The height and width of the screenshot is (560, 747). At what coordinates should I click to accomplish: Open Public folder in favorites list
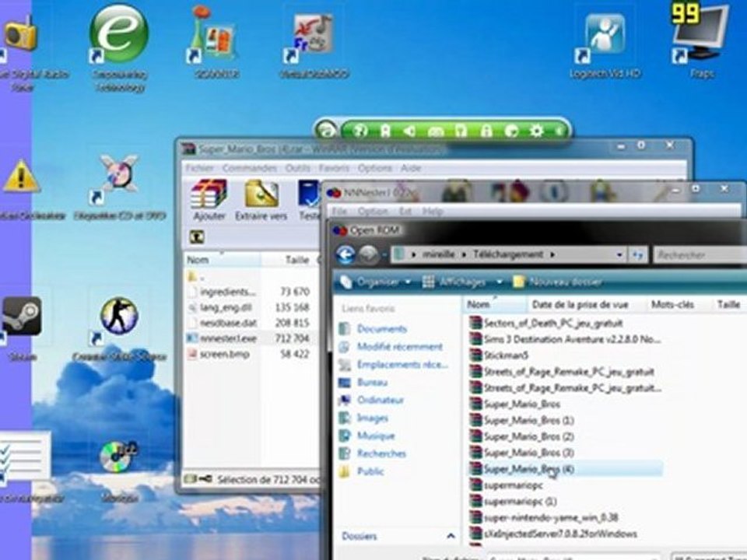[x=370, y=471]
